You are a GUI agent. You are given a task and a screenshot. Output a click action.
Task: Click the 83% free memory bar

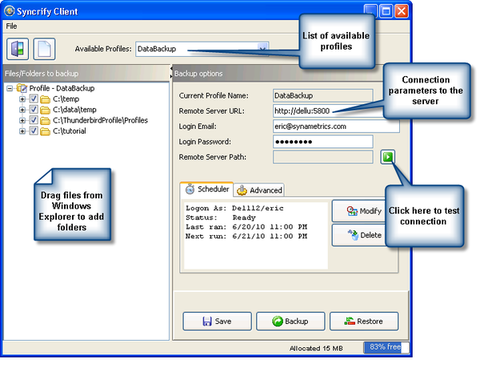pos(386,347)
